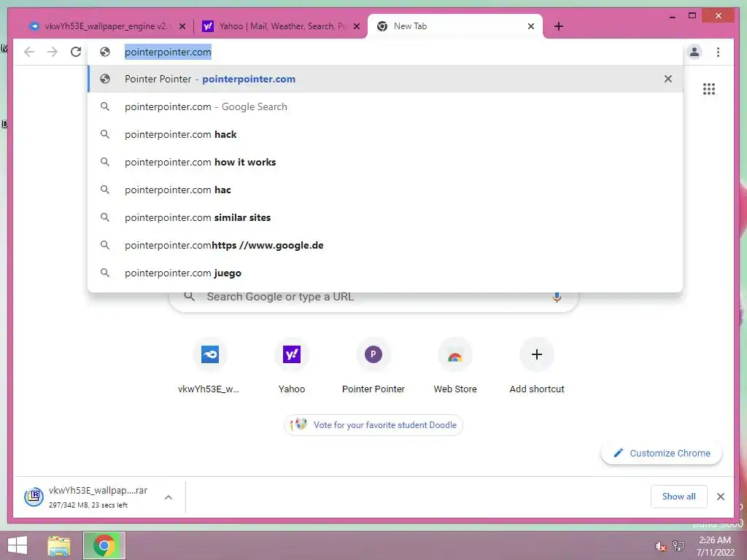Close the New Tab tab

531,26
